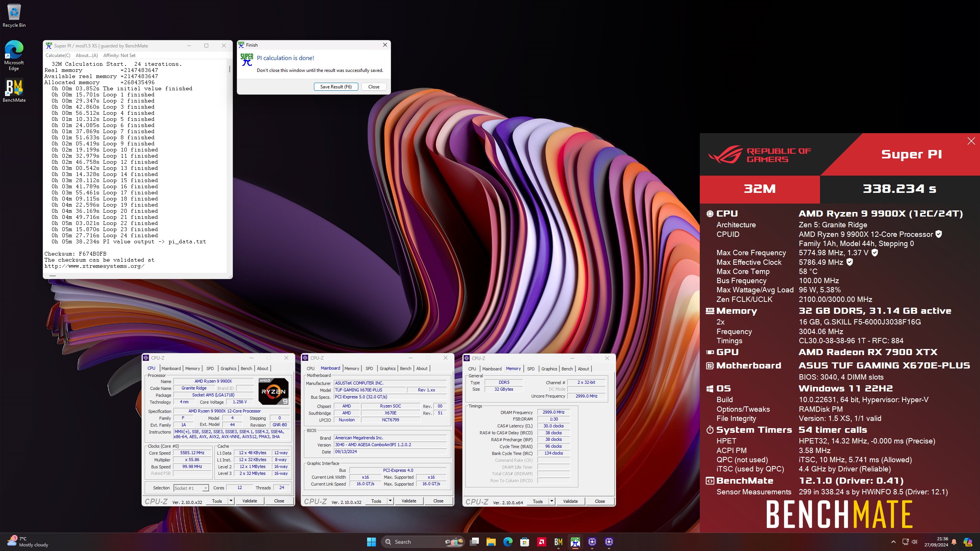
Task: Click Validate in CPU-Z Mainboard window
Action: [x=409, y=501]
